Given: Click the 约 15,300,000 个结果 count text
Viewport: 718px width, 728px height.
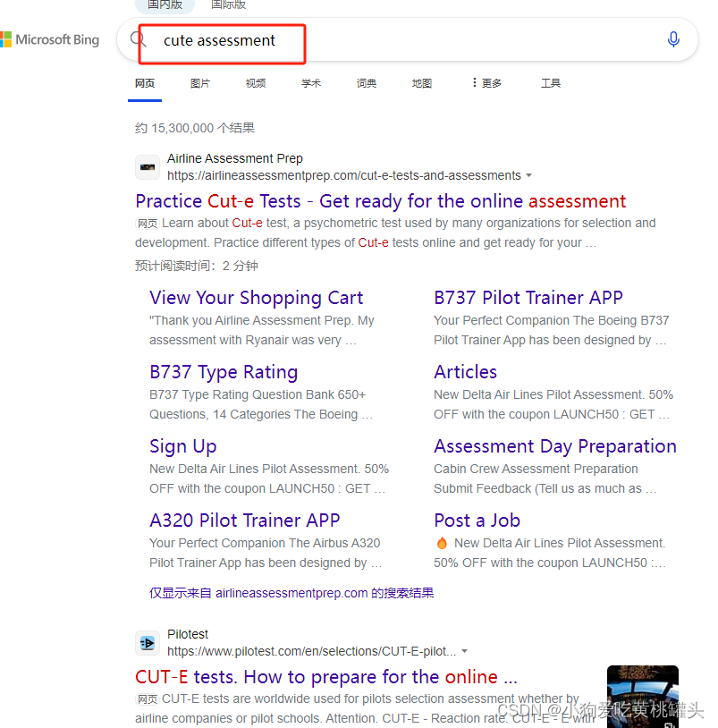Looking at the screenshot, I should [195, 128].
